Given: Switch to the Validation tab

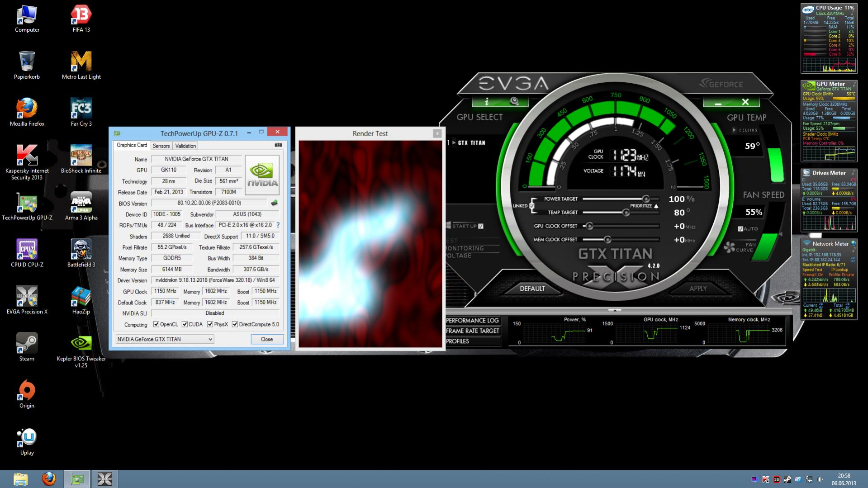Looking at the screenshot, I should (185, 146).
